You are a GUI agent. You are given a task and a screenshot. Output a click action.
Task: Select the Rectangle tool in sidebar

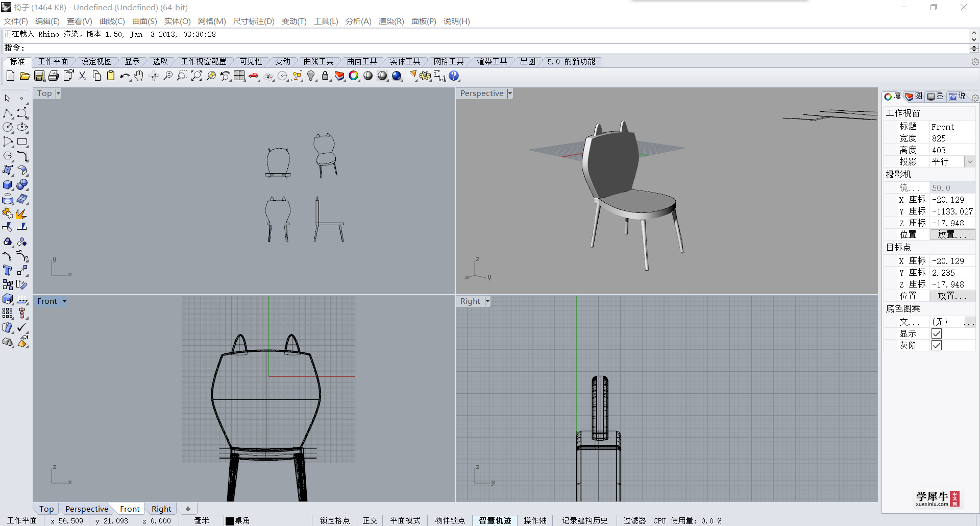(x=22, y=141)
